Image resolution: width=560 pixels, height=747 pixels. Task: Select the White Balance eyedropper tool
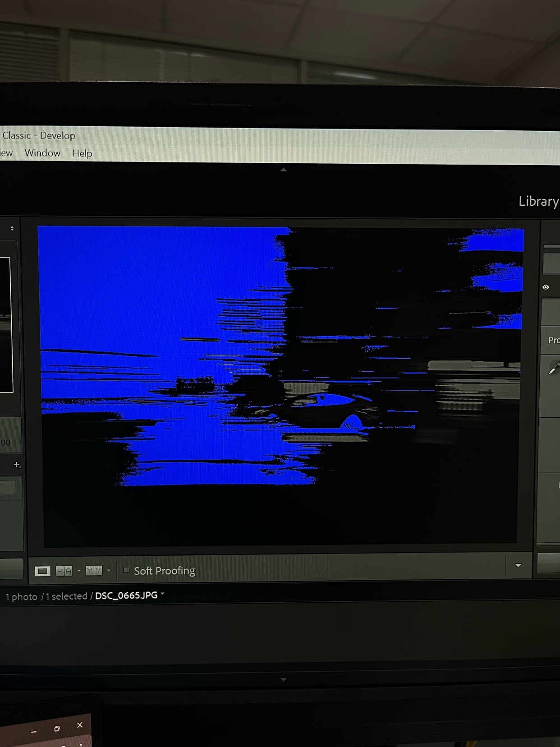[x=554, y=369]
